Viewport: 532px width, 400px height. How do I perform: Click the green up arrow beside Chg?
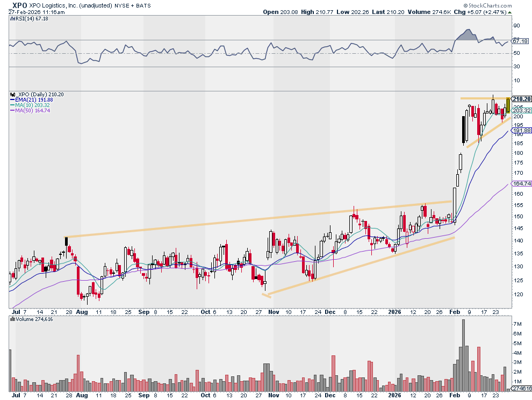[x=509, y=12]
